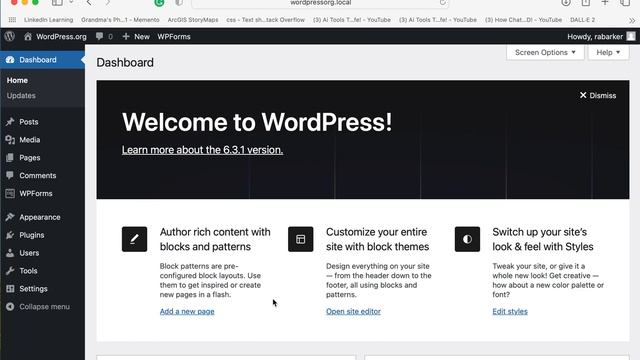Open the Posts menu item
Viewport: 640px width, 360px height.
29,122
